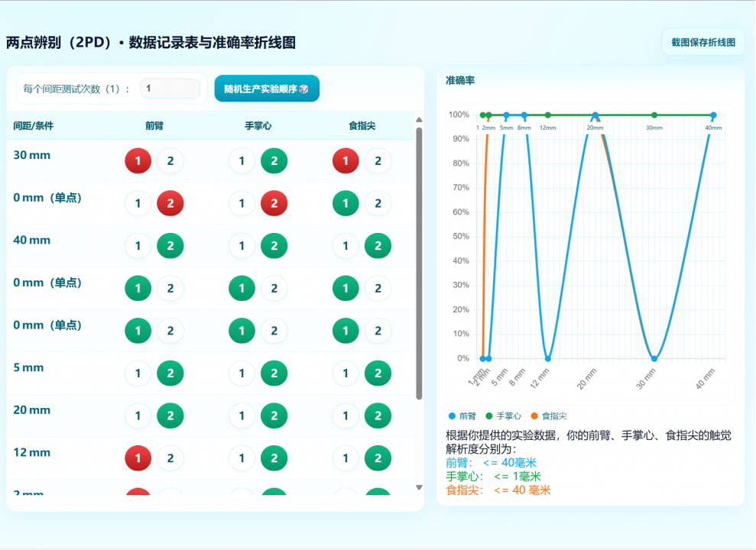Click the 0% data point at 30 mm
This screenshot has height=550, width=756.
tap(654, 358)
